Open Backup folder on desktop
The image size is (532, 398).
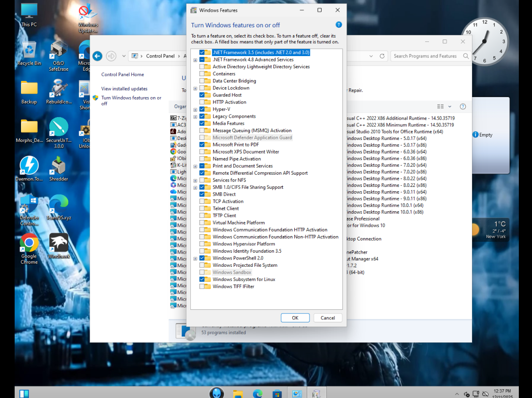pyautogui.click(x=29, y=92)
